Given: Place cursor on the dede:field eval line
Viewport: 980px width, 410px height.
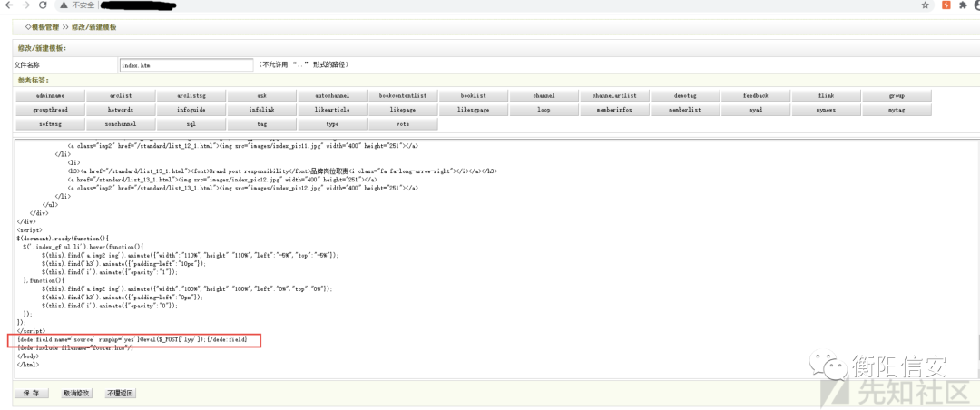Looking at the screenshot, I should (x=132, y=339).
